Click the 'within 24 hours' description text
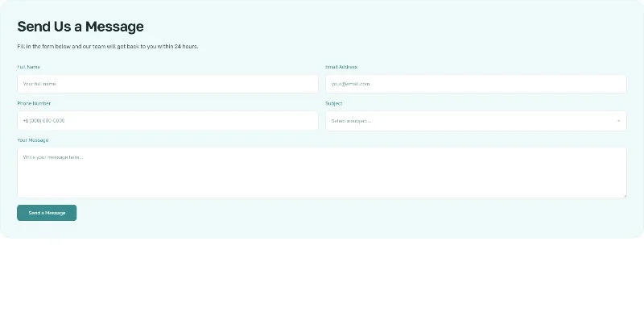 [x=178, y=47]
